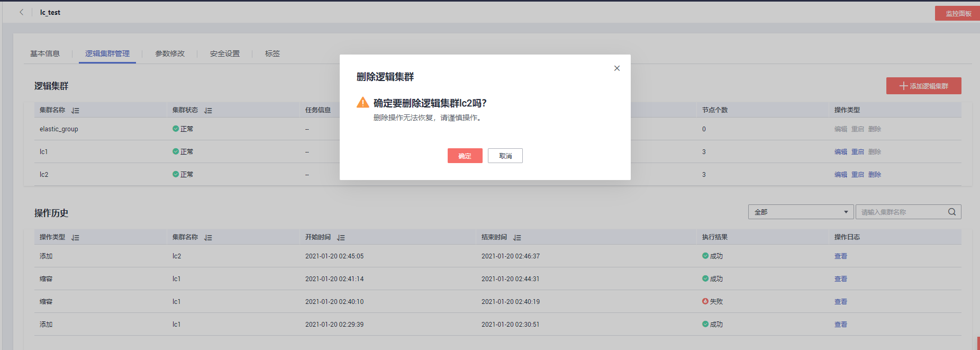Sort operation history by 开始时间
Image resolution: width=980 pixels, height=350 pixels.
pos(341,238)
